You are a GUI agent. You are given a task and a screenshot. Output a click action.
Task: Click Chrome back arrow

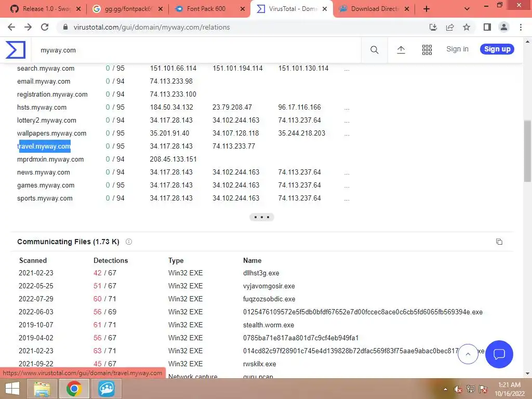tap(11, 27)
